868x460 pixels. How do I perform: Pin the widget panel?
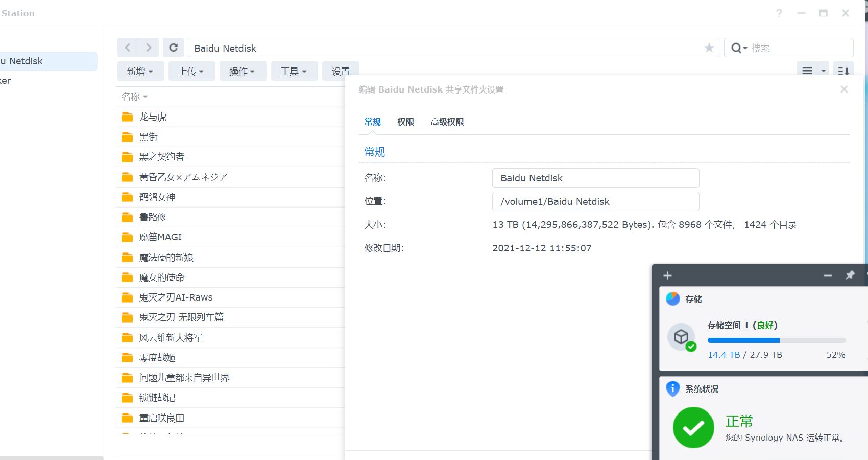pyautogui.click(x=850, y=275)
